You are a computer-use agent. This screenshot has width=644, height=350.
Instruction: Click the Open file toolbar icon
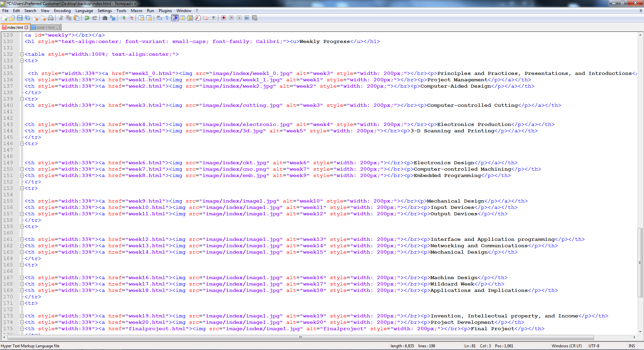(12, 18)
